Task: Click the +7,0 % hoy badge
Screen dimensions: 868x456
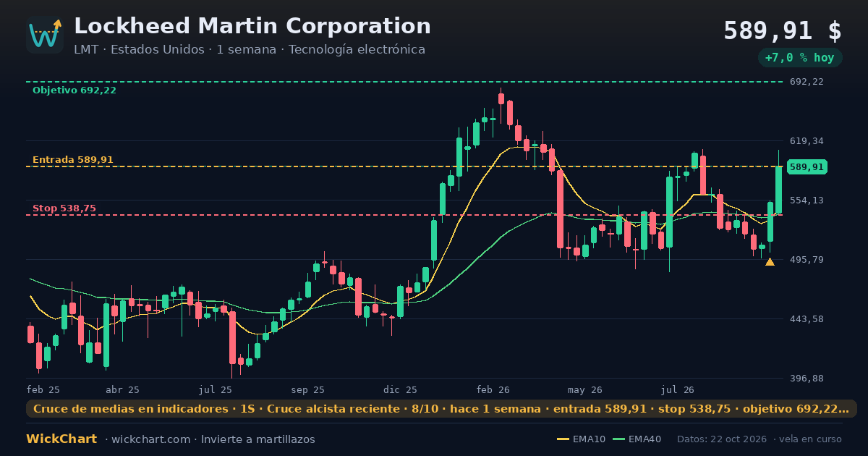Action: [800, 58]
